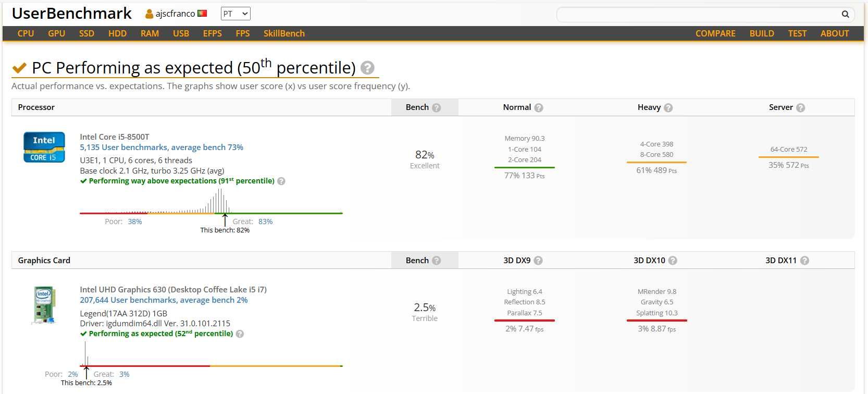This screenshot has width=868, height=394.
Task: Click the processor Great 83% value
Action: [266, 221]
